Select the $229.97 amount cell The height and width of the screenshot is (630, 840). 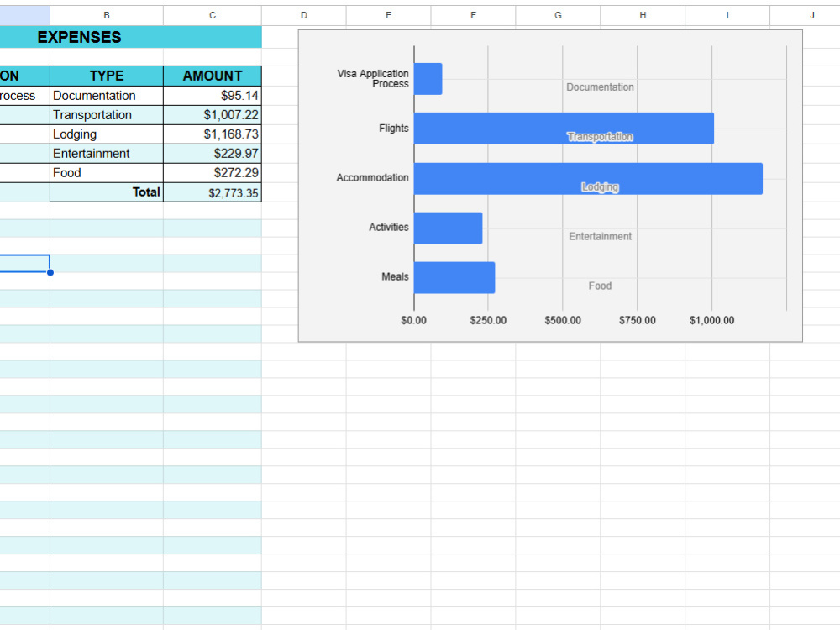click(x=213, y=154)
